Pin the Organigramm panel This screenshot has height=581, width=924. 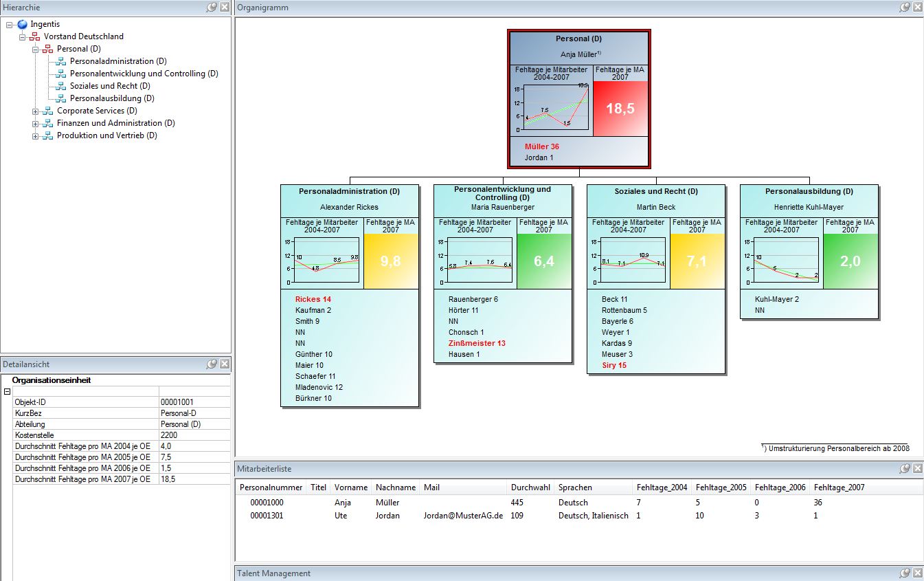pyautogui.click(x=905, y=7)
